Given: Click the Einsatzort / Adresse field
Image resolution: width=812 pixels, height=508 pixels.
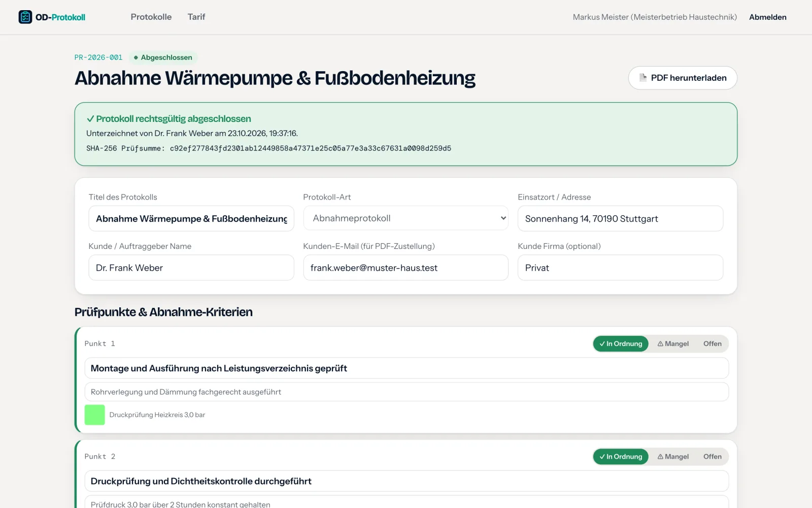Looking at the screenshot, I should (x=620, y=218).
